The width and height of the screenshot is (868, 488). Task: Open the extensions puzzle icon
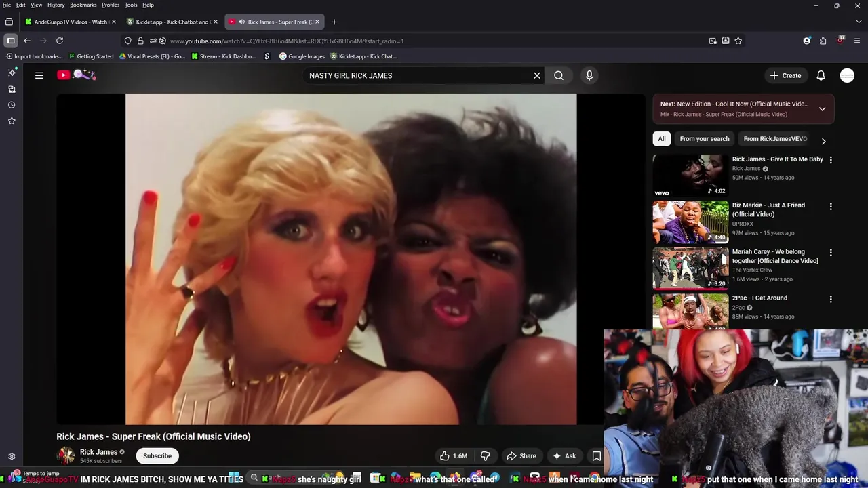pos(823,41)
